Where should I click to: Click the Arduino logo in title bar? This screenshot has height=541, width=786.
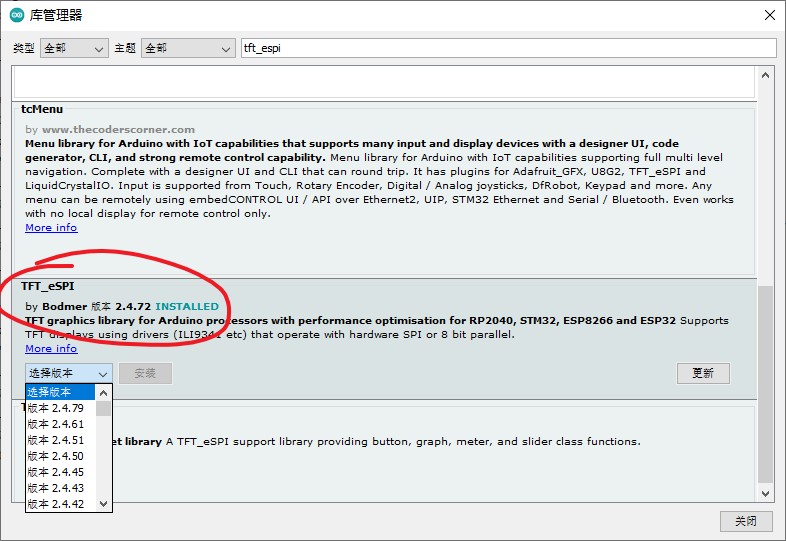(x=17, y=15)
